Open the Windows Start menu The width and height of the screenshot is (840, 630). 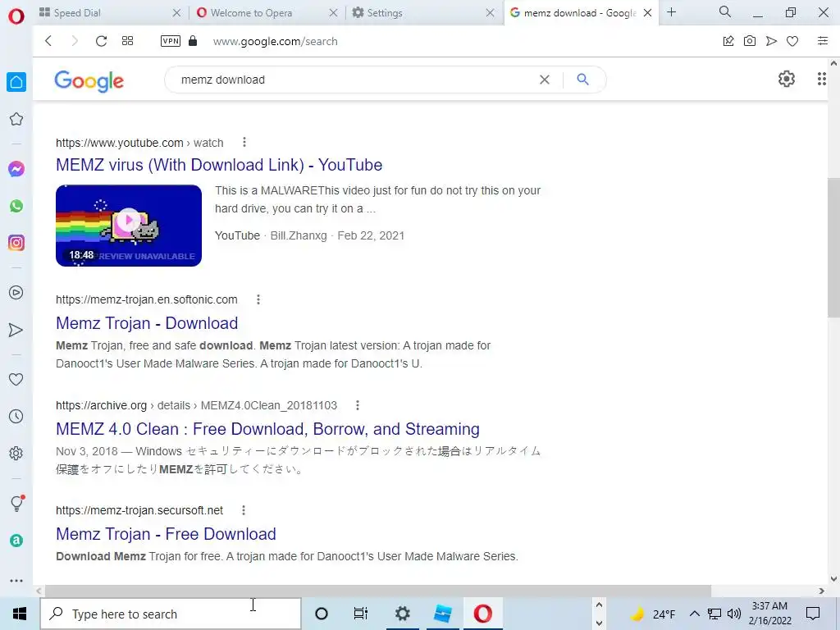pos(20,614)
